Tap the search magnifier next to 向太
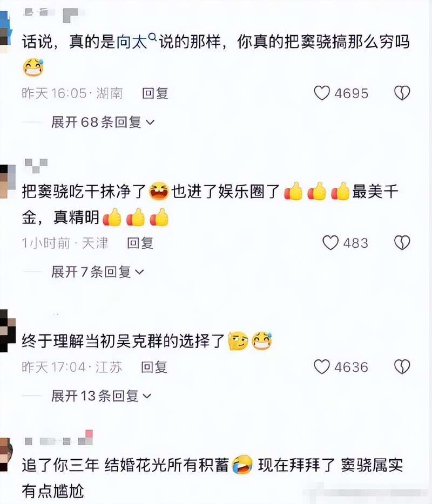This screenshot has width=432, height=504. [153, 38]
